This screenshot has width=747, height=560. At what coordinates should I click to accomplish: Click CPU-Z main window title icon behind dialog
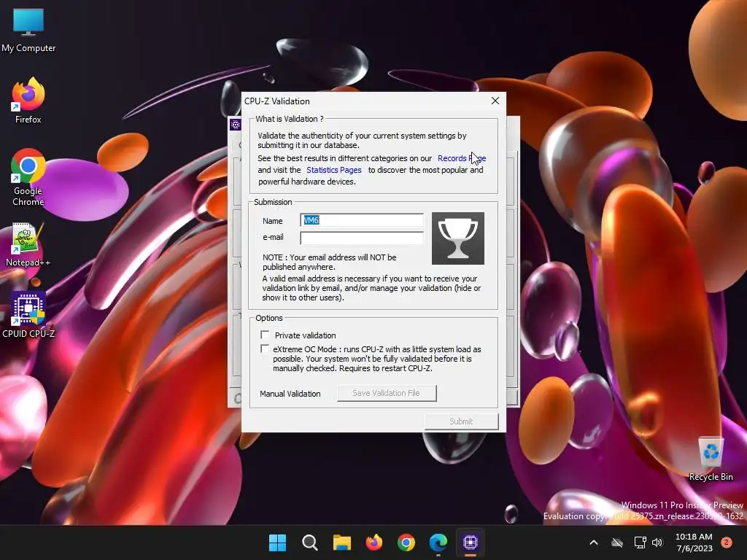(x=236, y=125)
